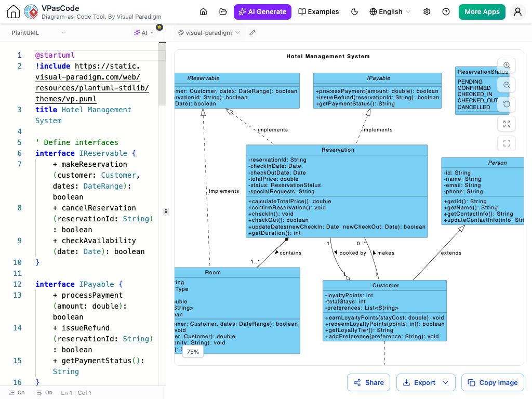Click the Share button
This screenshot has width=532, height=399.
(x=368, y=383)
